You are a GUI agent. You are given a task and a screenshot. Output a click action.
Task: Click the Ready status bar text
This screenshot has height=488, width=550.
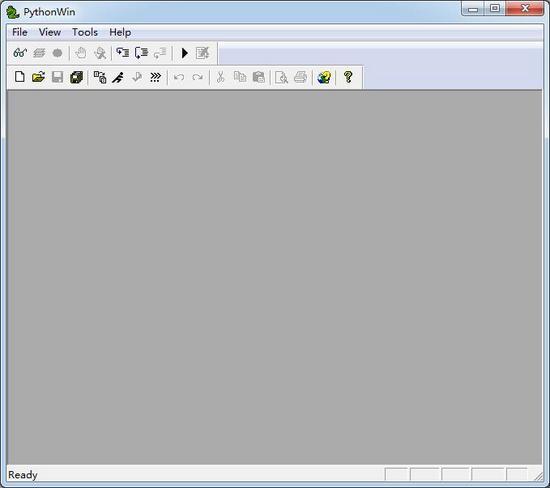pyautogui.click(x=23, y=475)
